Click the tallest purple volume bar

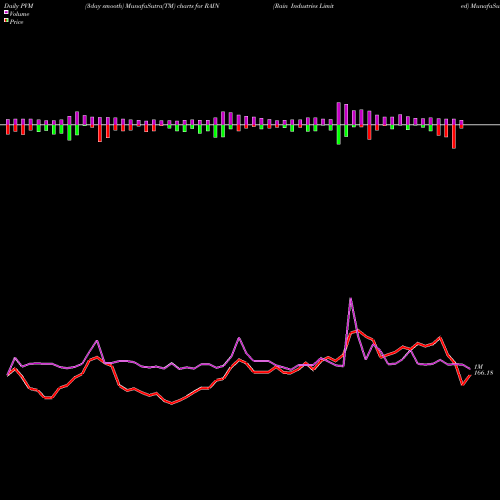coord(339,113)
